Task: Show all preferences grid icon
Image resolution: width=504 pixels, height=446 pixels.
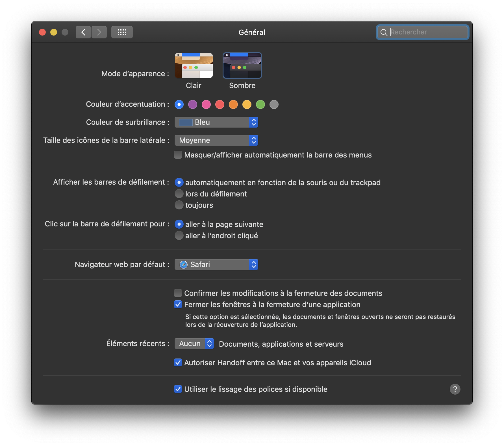Action: coord(122,32)
